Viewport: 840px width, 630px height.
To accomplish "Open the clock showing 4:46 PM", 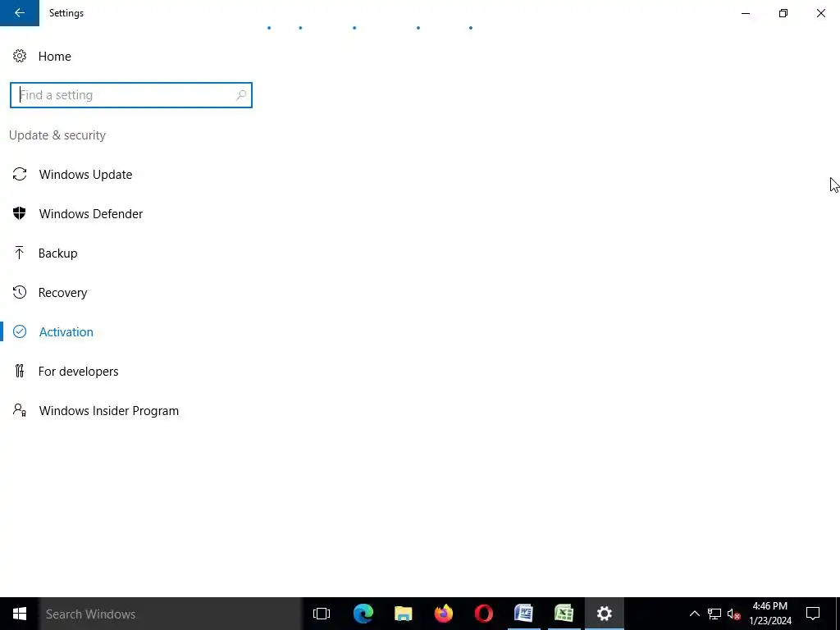I will click(770, 614).
